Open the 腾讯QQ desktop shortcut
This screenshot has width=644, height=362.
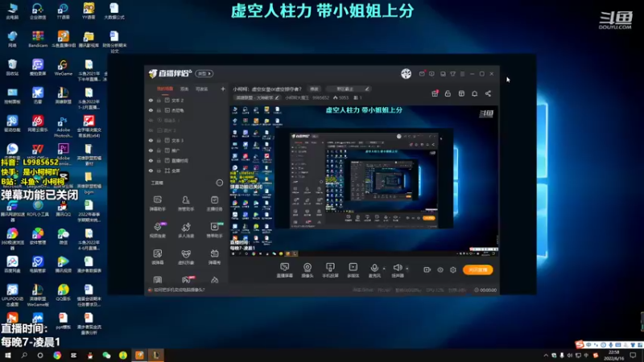63,208
